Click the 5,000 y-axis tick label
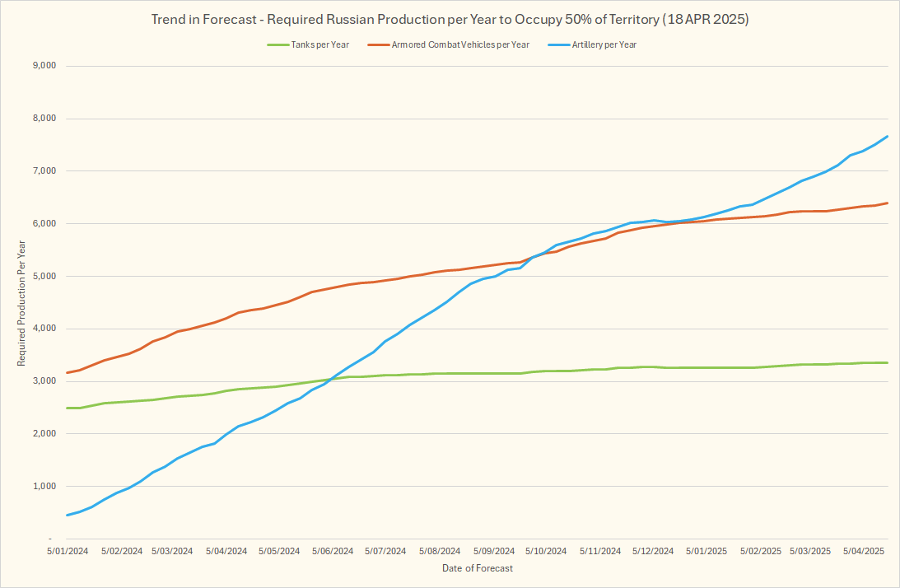The height and width of the screenshot is (588, 900). [x=40, y=277]
